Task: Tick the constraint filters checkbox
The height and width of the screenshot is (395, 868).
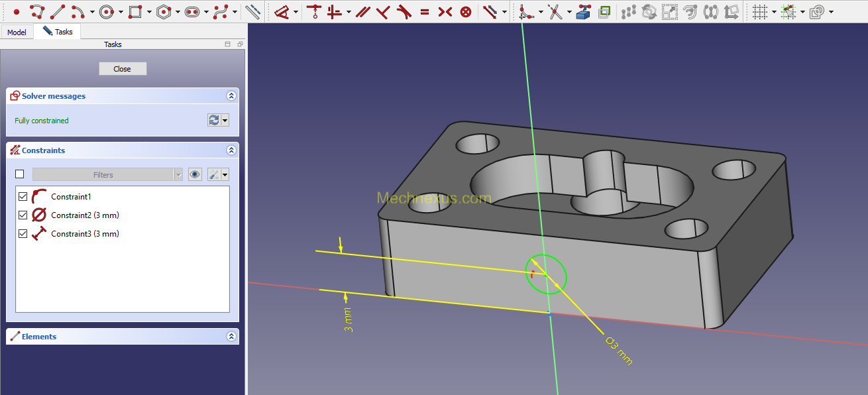Action: coord(19,174)
